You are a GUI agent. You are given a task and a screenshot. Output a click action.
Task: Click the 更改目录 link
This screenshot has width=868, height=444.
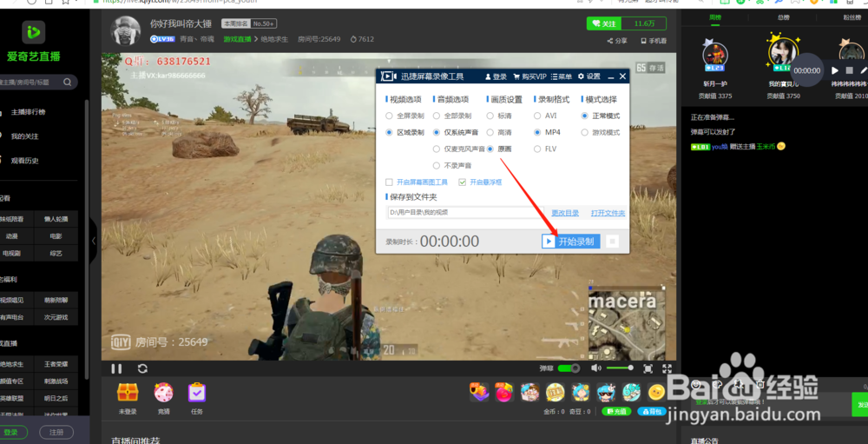pyautogui.click(x=565, y=213)
